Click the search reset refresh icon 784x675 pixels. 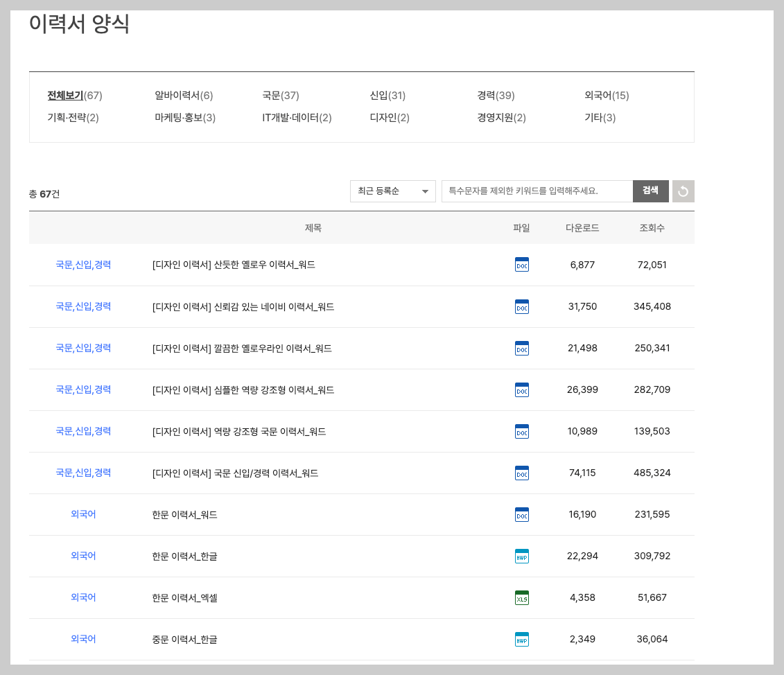(683, 191)
